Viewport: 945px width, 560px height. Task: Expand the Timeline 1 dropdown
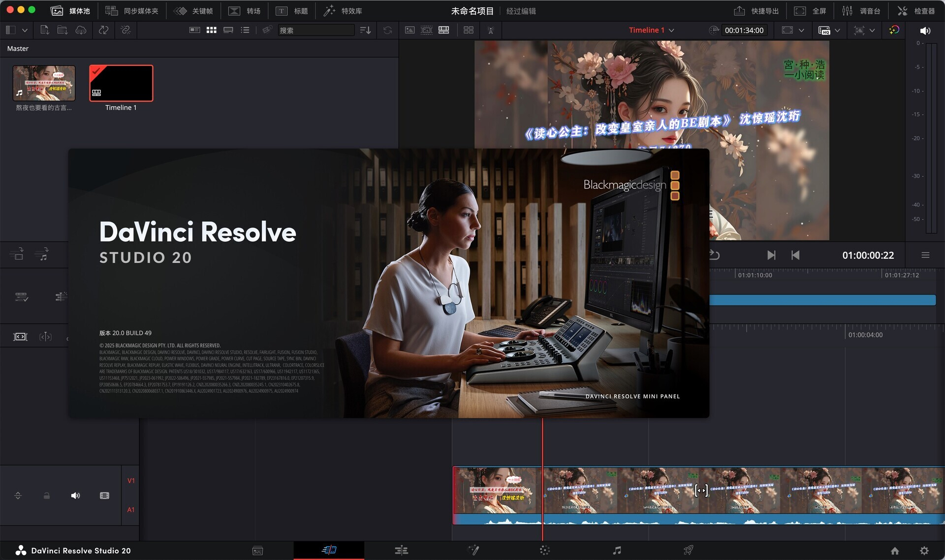pyautogui.click(x=671, y=31)
